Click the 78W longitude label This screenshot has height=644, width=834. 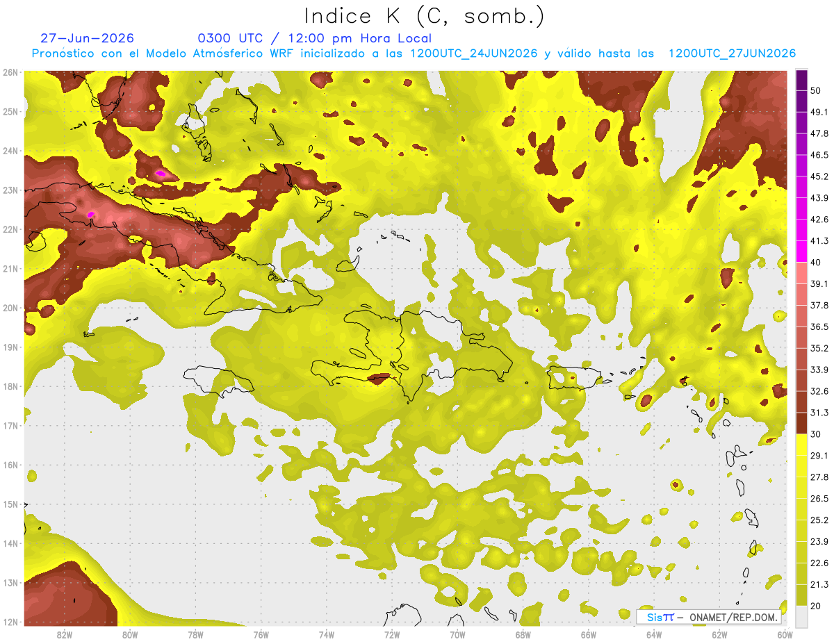pyautogui.click(x=195, y=634)
